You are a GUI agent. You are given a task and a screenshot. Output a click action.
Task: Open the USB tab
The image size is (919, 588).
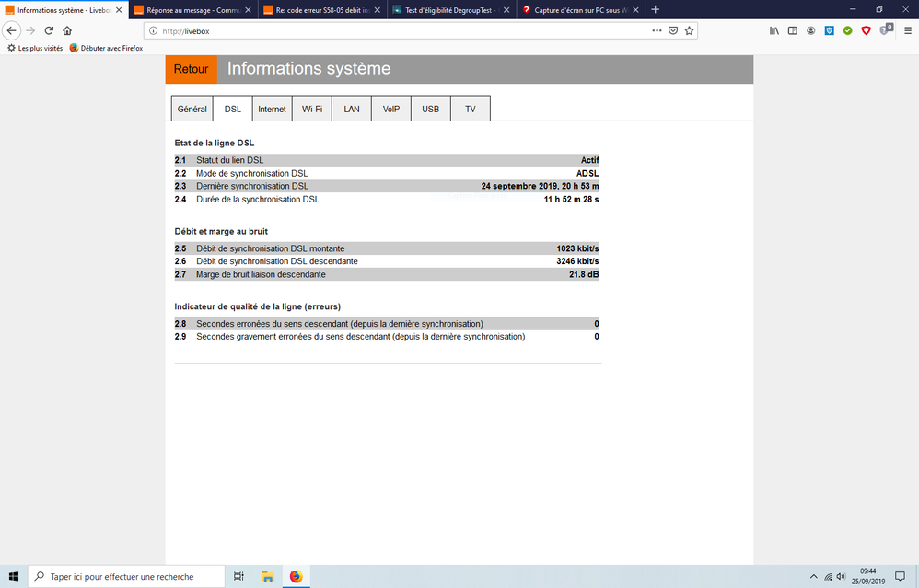431,109
